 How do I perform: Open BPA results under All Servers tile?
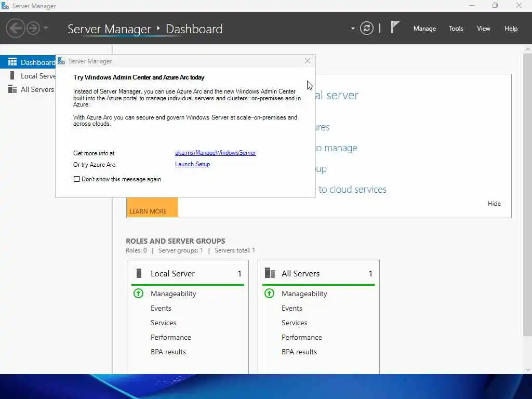pos(299,352)
